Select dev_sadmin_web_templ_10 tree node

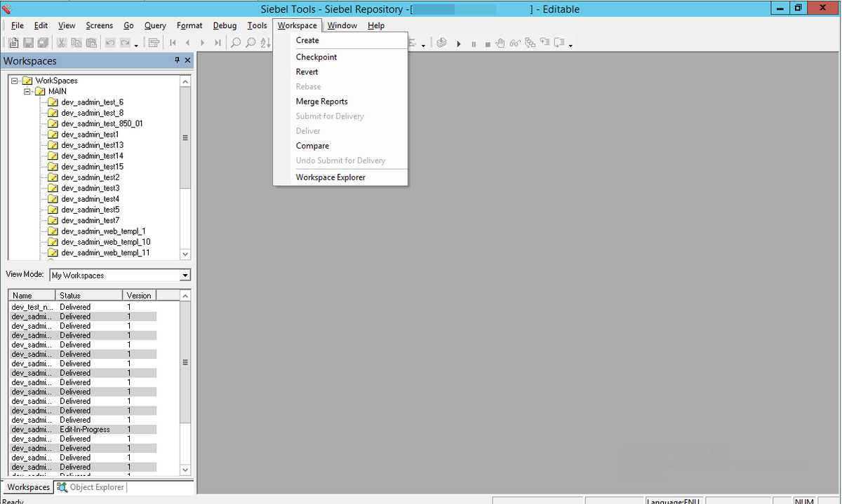pyautogui.click(x=105, y=242)
